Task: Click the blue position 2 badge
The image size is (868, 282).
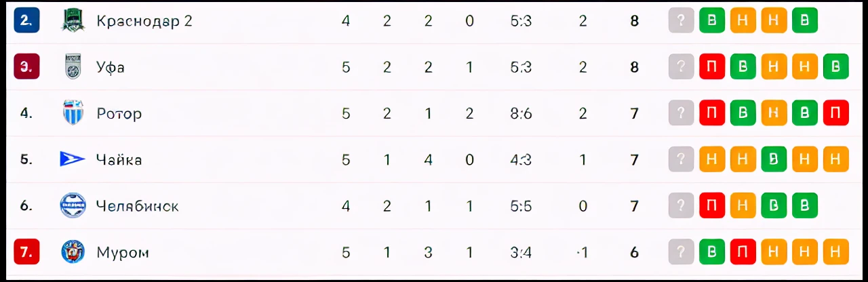Action: (x=26, y=20)
